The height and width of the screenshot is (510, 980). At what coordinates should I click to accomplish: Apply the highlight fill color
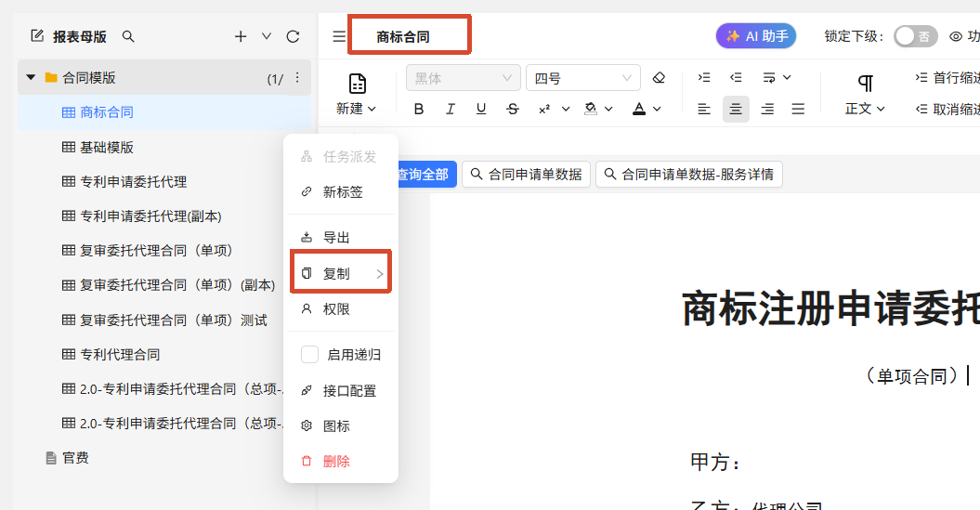click(591, 109)
